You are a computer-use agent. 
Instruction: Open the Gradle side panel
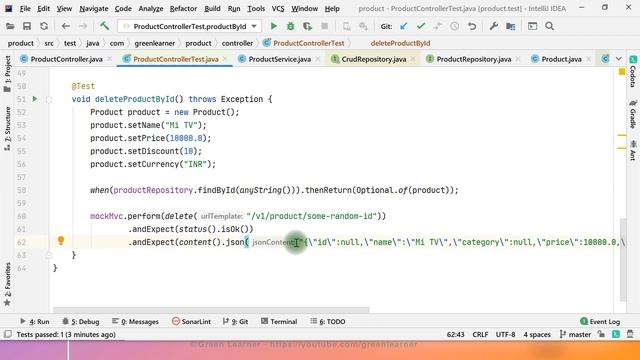(x=633, y=114)
